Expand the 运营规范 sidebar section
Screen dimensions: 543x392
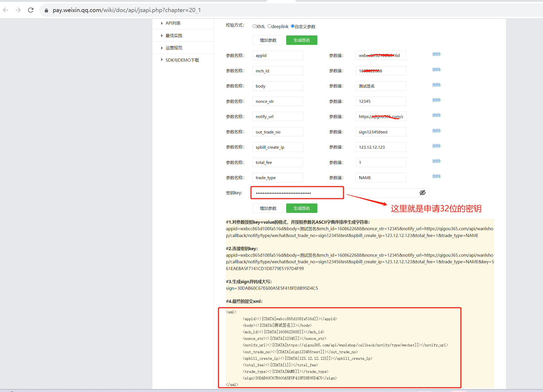pos(174,48)
